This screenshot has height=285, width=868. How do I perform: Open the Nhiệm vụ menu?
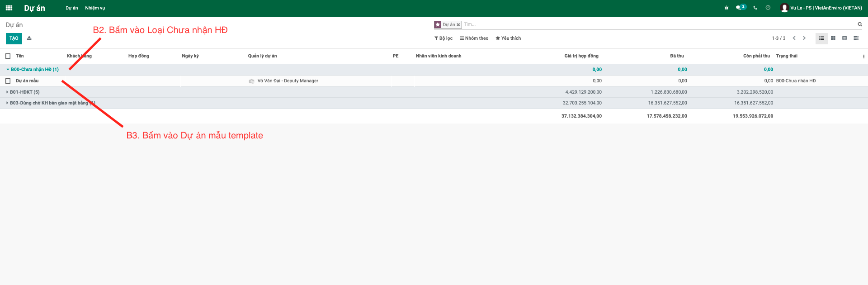(x=95, y=8)
